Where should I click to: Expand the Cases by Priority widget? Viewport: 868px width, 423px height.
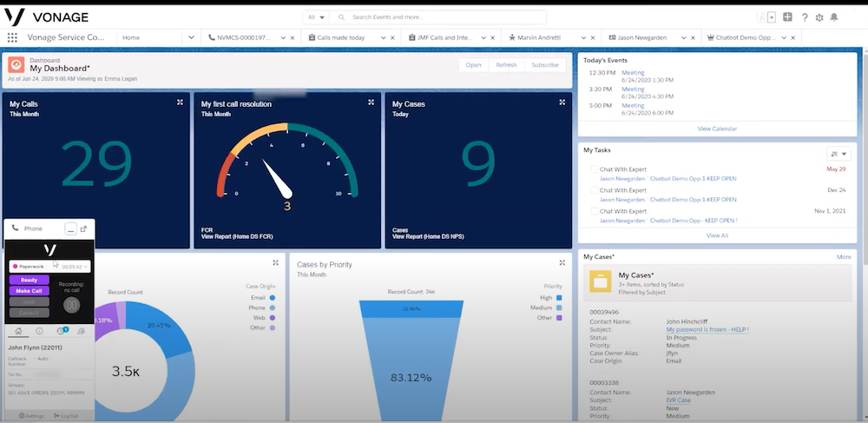point(562,263)
